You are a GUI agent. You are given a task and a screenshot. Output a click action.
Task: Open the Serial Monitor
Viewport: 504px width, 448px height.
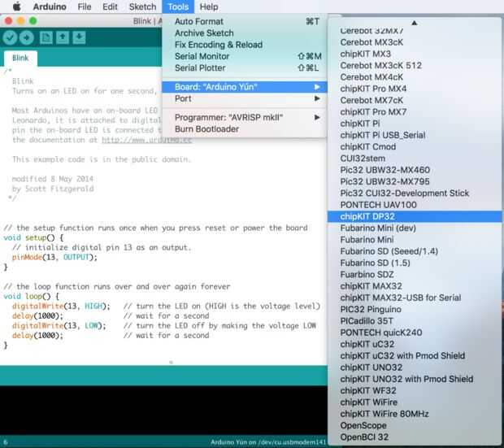click(x=245, y=56)
